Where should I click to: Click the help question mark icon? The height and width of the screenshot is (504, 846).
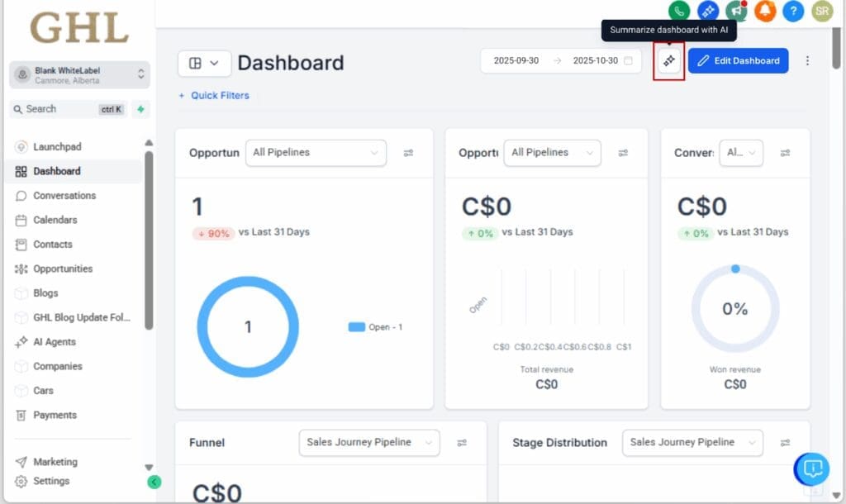click(794, 12)
